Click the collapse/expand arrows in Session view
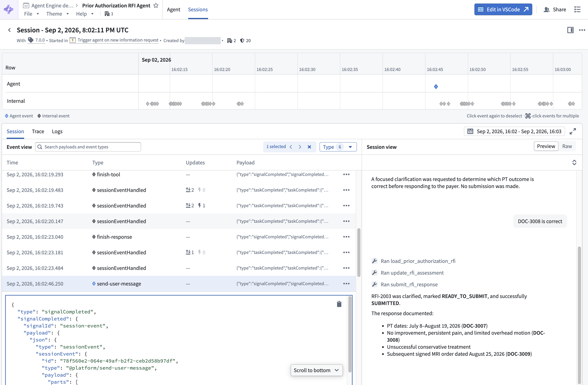The image size is (588, 385). 574,162
